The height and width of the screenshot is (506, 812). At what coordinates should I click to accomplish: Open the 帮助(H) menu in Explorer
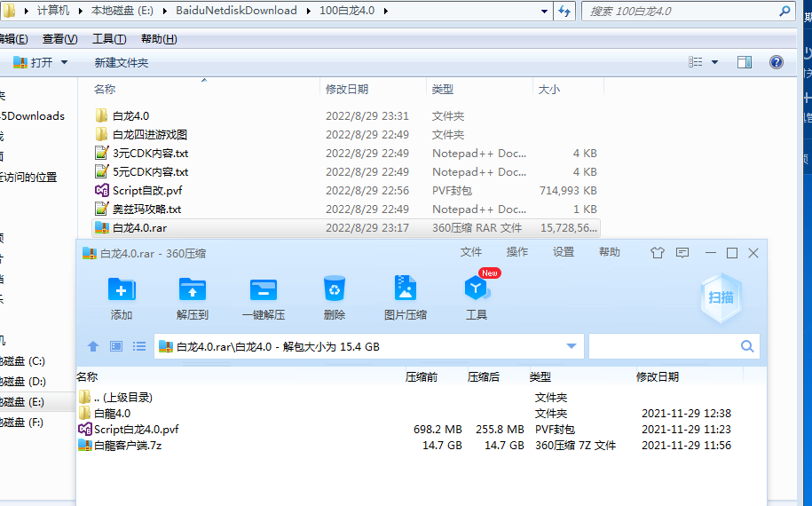(x=159, y=39)
